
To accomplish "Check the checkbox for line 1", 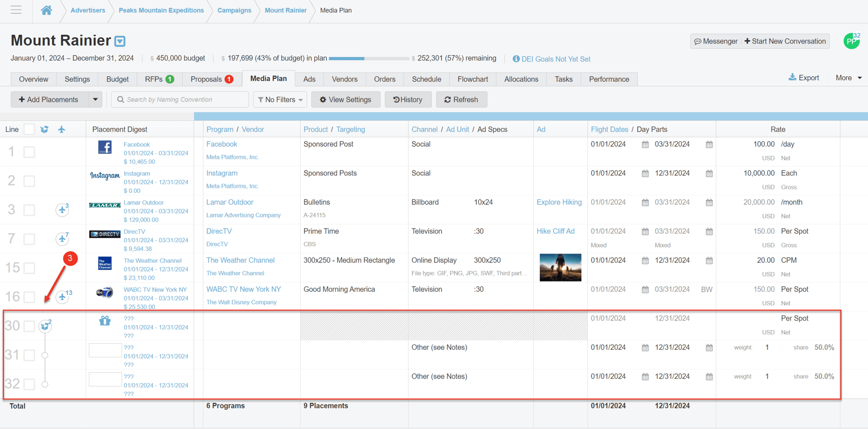I will pyautogui.click(x=29, y=152).
